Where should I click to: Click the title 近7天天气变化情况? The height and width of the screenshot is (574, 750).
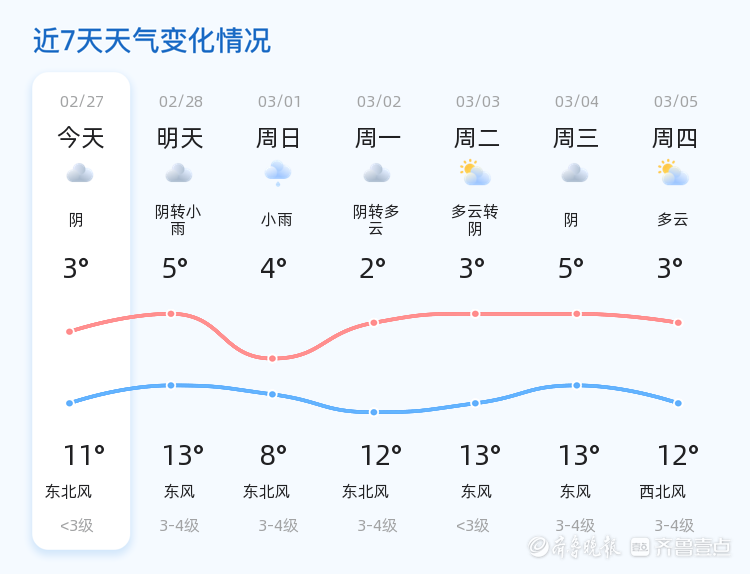point(152,41)
